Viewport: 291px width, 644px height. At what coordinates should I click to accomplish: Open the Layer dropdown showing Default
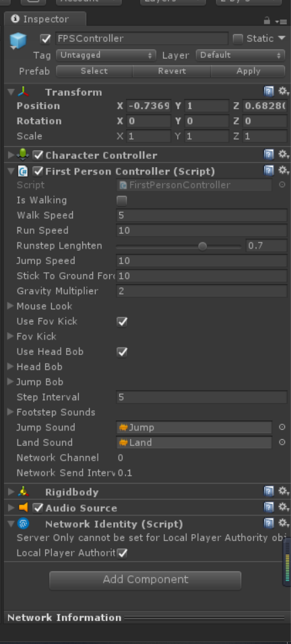click(240, 55)
